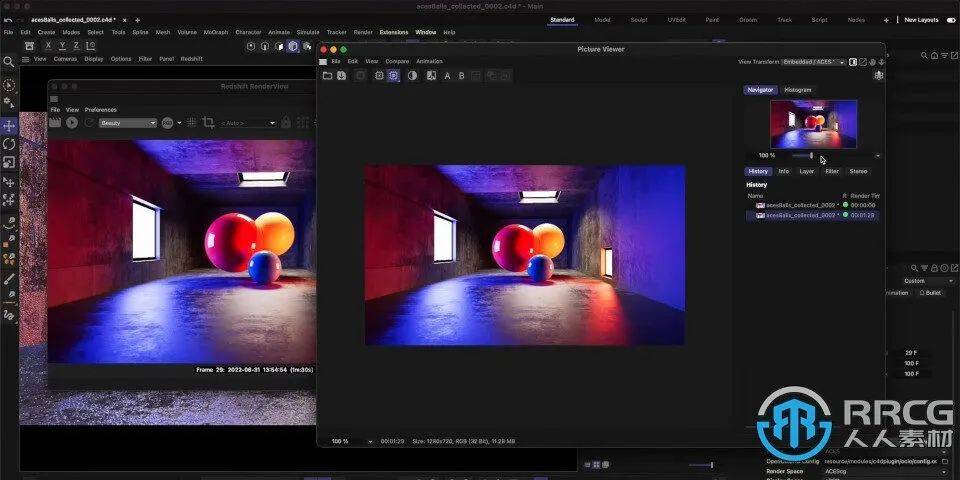Switch to Sculpt layout
Image resolution: width=960 pixels, height=480 pixels.
pos(639,20)
